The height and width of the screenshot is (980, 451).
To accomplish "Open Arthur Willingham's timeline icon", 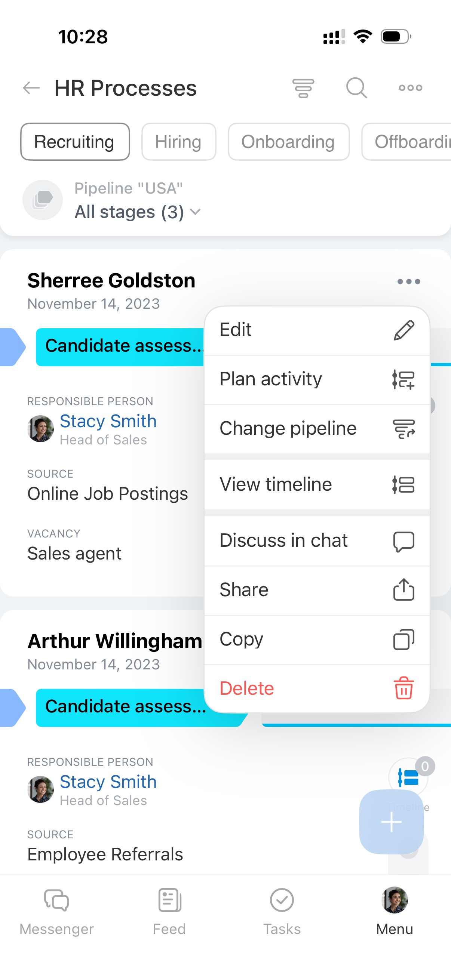I will point(408,777).
